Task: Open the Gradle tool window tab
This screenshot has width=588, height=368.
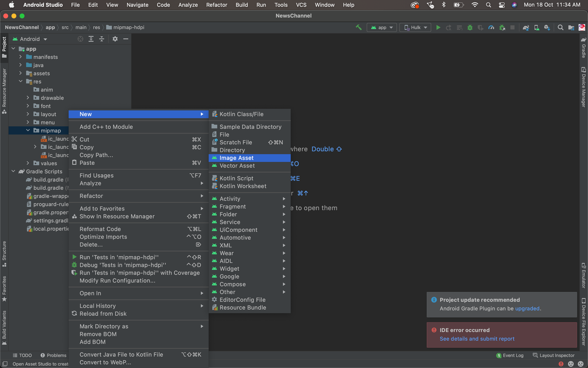Action: click(x=584, y=47)
